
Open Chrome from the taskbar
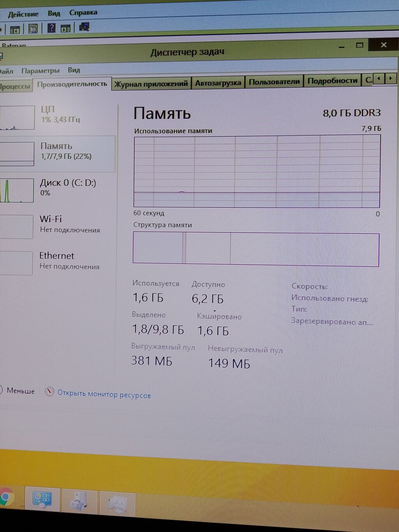coord(6,497)
